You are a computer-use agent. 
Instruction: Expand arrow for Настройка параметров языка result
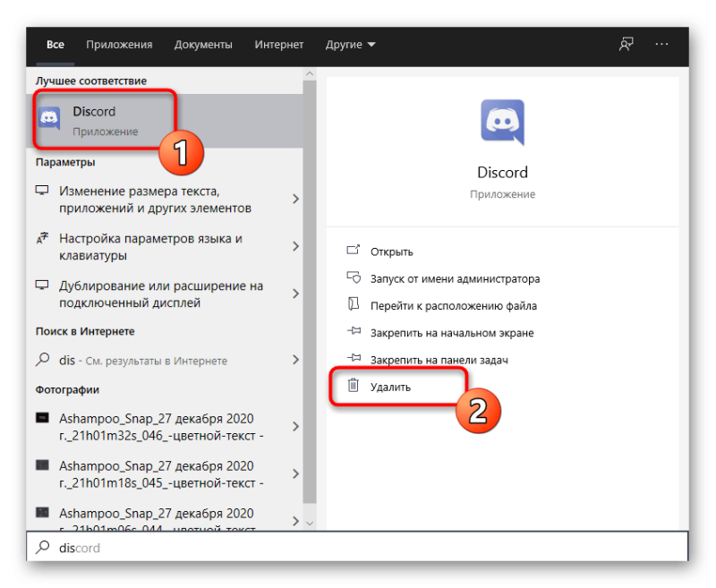click(295, 246)
